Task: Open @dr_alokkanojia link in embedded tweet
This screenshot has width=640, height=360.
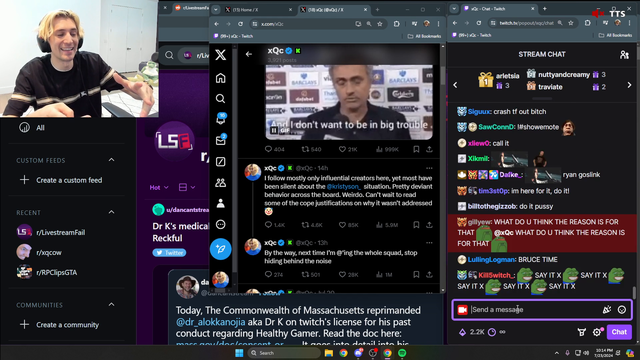Action: point(211,322)
